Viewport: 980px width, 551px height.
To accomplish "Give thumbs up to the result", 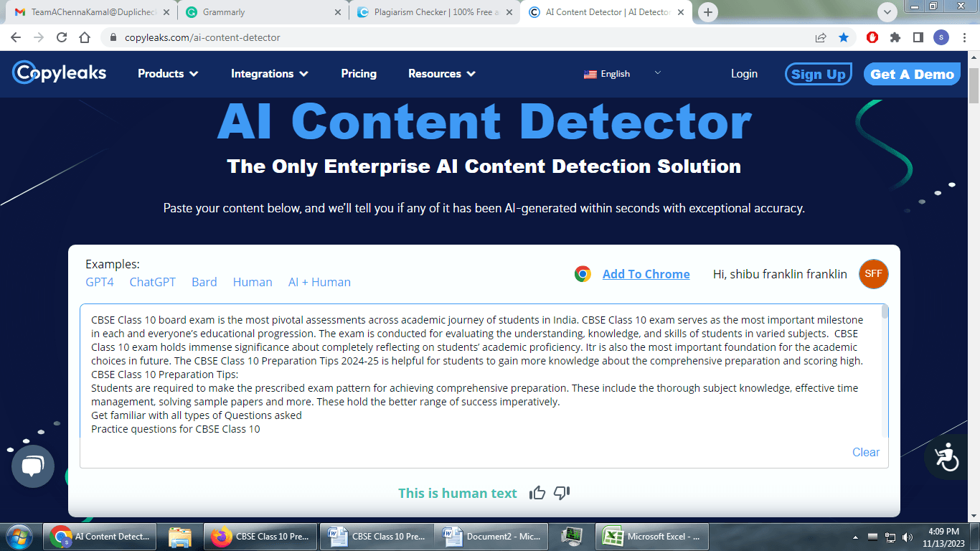I will (537, 493).
